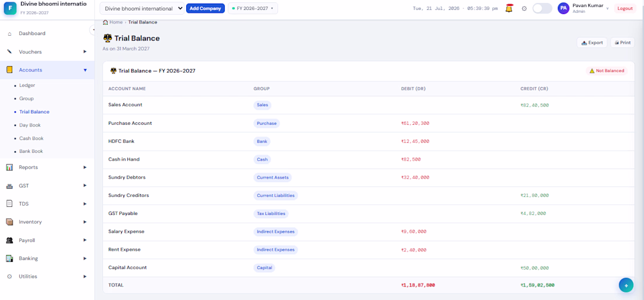Expand the Payroll submenu arrow
This screenshot has width=644, height=300.
tap(85, 240)
